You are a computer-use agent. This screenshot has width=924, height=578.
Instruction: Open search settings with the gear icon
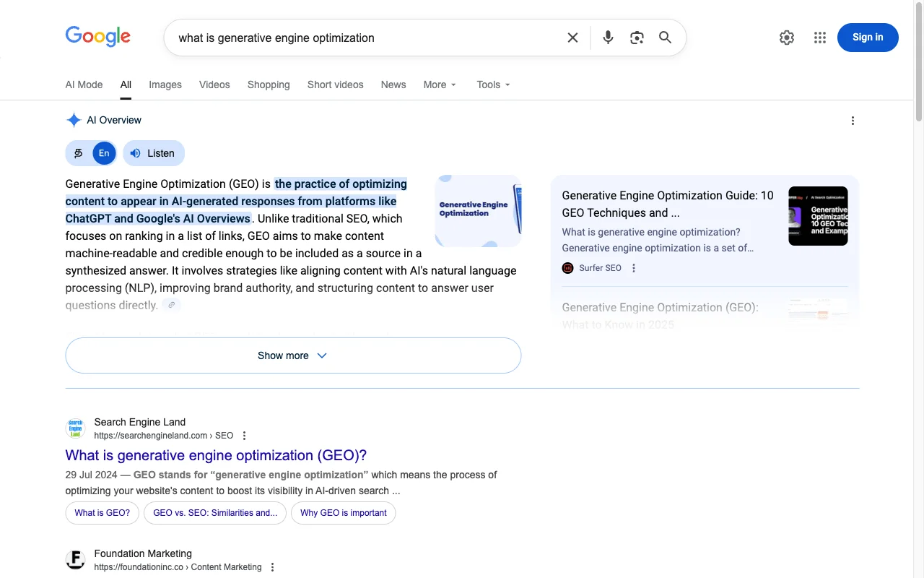point(786,37)
